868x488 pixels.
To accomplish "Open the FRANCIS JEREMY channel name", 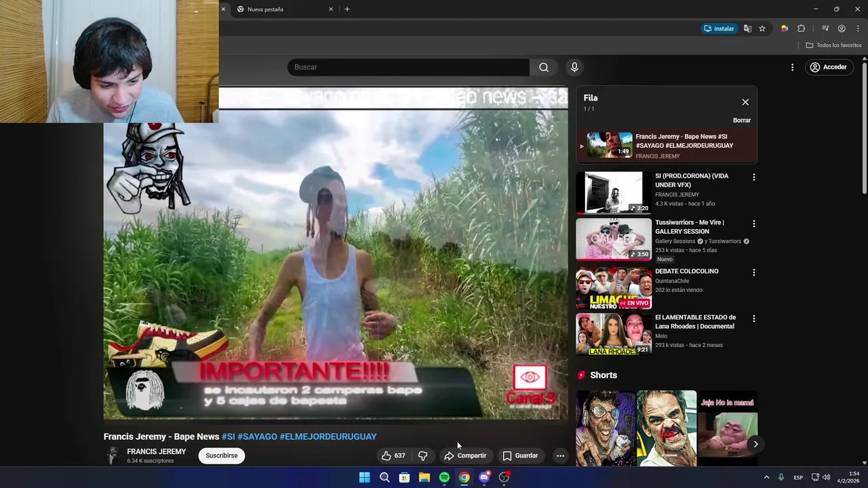I will [x=157, y=451].
